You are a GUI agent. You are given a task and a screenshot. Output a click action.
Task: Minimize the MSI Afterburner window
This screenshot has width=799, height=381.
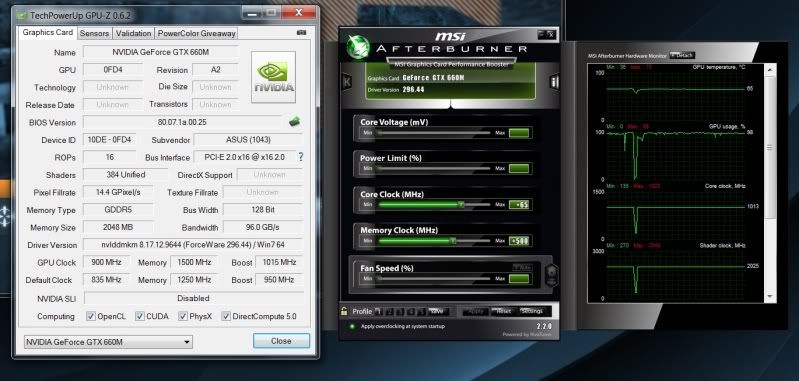542,34
